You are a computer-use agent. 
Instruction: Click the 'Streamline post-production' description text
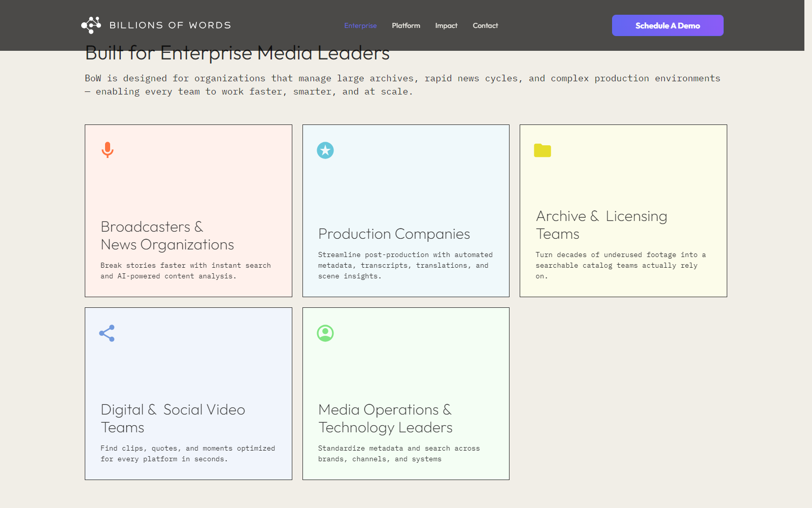(x=405, y=265)
